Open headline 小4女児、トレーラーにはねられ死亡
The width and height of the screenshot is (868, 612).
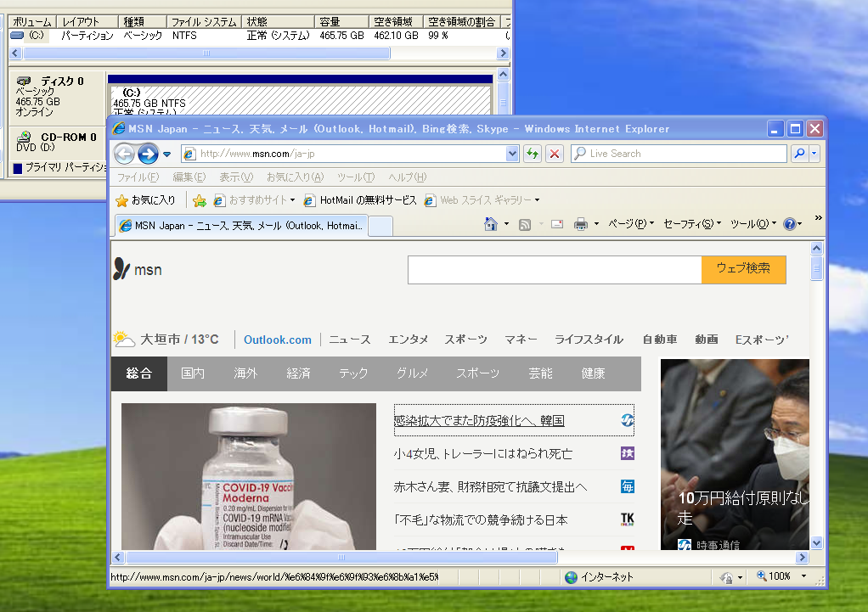(x=482, y=454)
